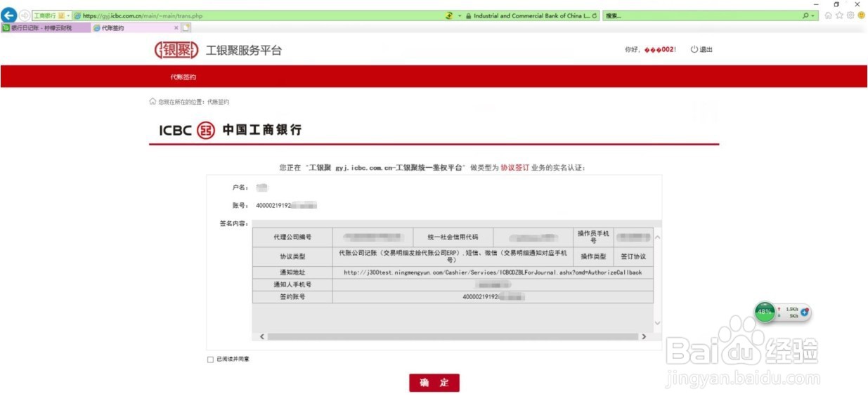Screen dimensions: 868x408
Task: Click down arrow of vertical scrollbar
Action: tap(657, 323)
